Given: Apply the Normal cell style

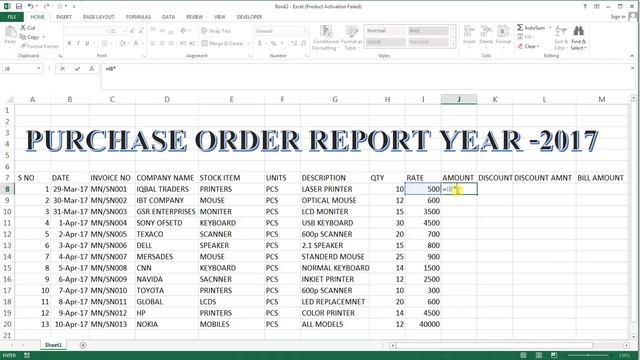Looking at the screenshot, I should tap(386, 31).
